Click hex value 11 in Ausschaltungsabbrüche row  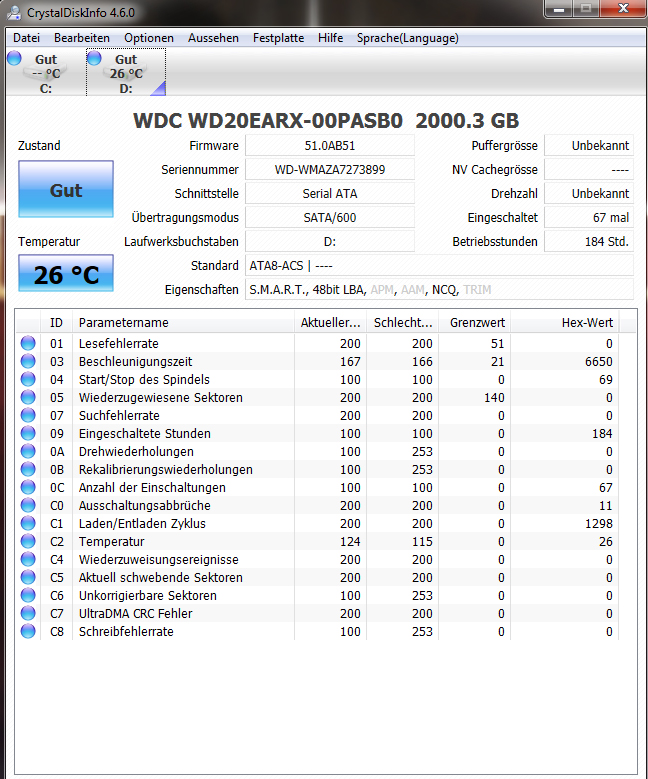click(606, 505)
